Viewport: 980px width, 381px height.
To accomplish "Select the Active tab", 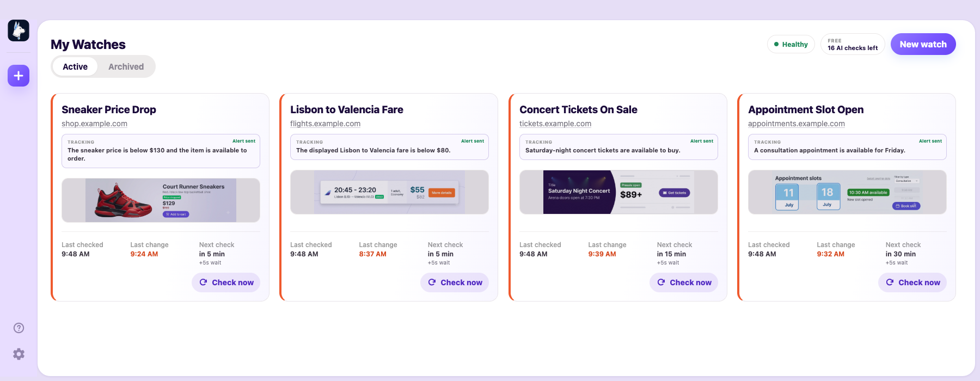I will point(75,66).
